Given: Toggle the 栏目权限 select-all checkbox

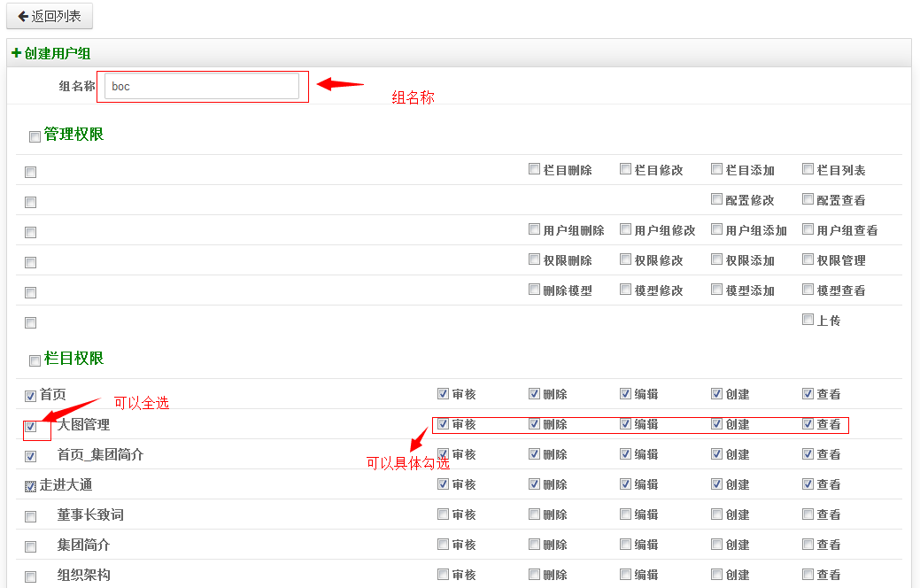Looking at the screenshot, I should coord(35,360).
